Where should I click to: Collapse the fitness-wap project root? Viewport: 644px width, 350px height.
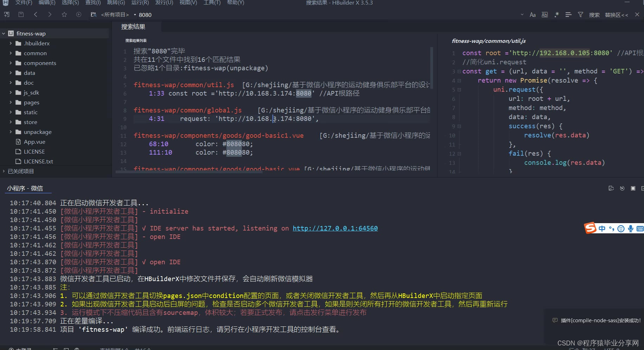pos(4,33)
